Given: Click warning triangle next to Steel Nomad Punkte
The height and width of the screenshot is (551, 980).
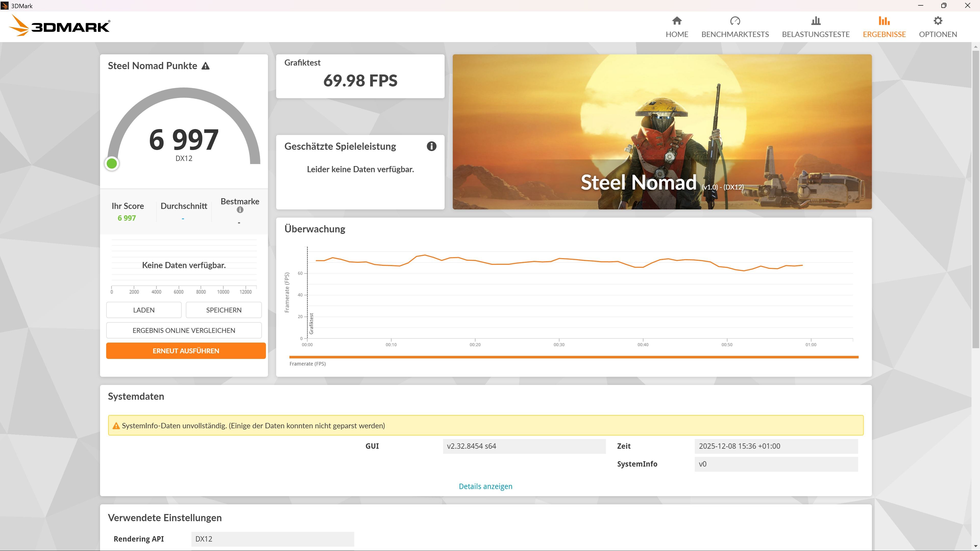Looking at the screenshot, I should point(205,66).
